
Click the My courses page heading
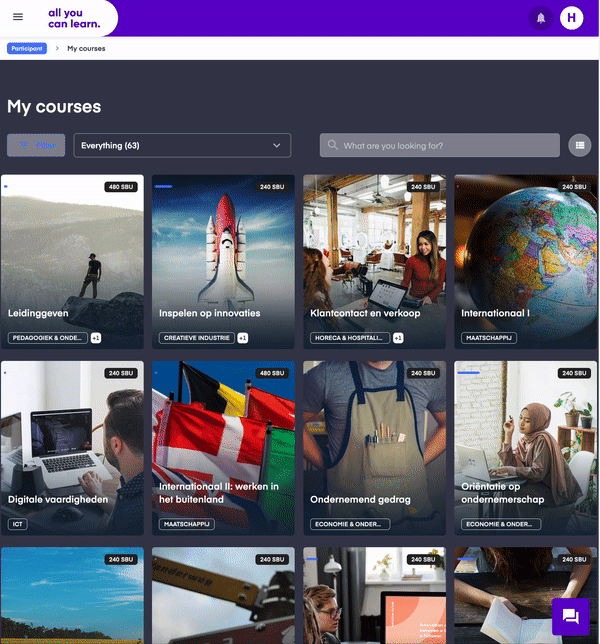point(54,107)
